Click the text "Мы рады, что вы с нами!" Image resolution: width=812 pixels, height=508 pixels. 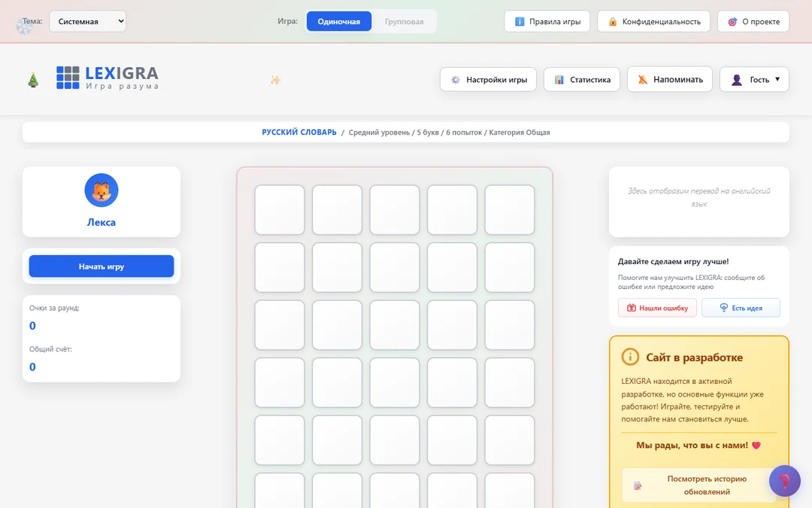(692, 446)
